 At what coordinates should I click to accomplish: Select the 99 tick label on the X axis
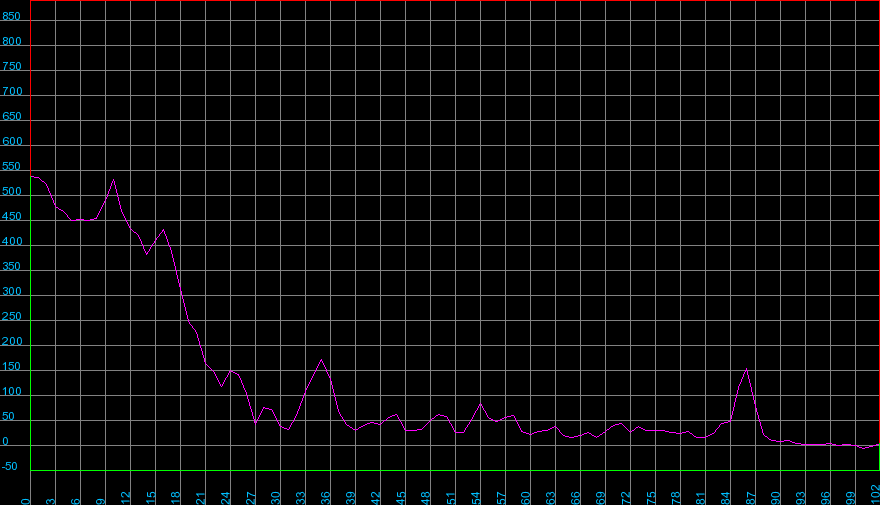pos(850,498)
